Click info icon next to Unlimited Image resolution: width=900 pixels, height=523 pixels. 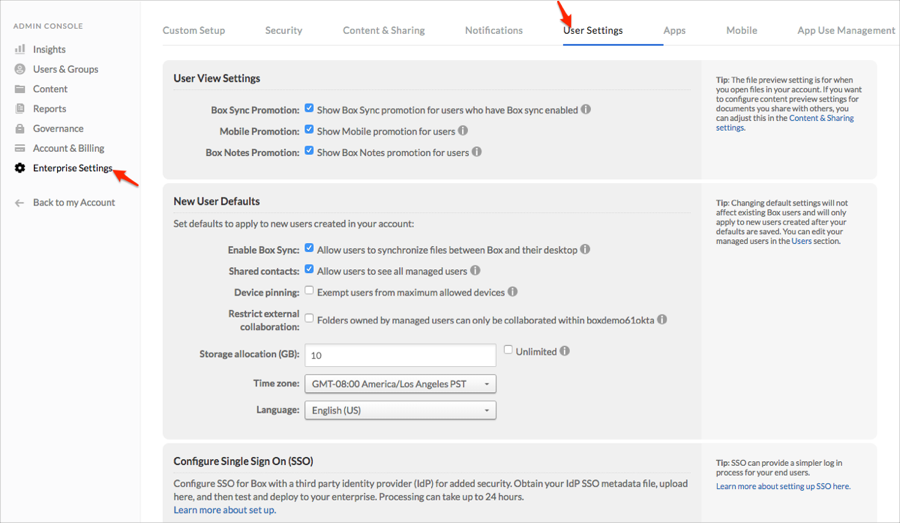point(565,351)
